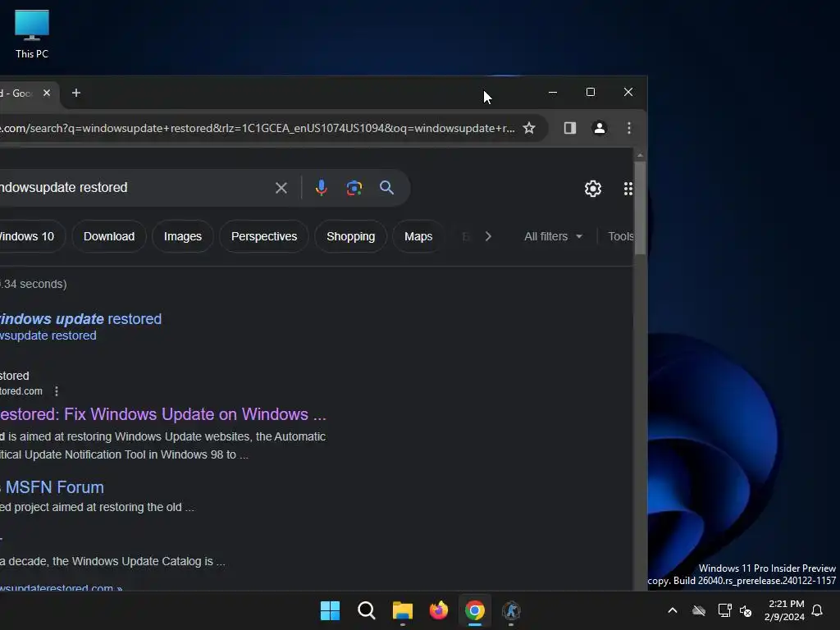Switch to Shopping results

tap(351, 236)
